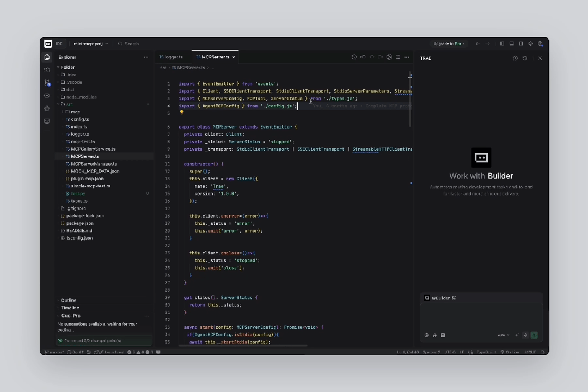Click the navigate back arrow in title bar
Image resolution: width=588 pixels, height=392 pixels.
point(478,44)
